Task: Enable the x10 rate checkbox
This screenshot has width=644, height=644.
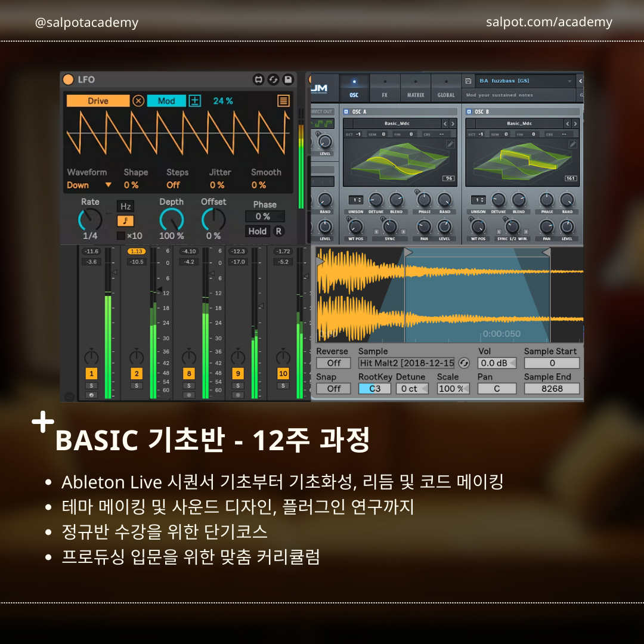Action: pyautogui.click(x=120, y=236)
